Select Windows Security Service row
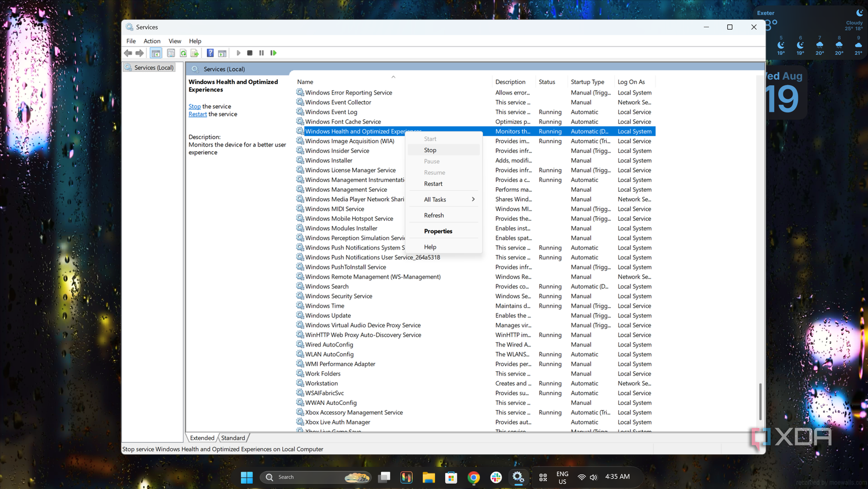 point(475,296)
